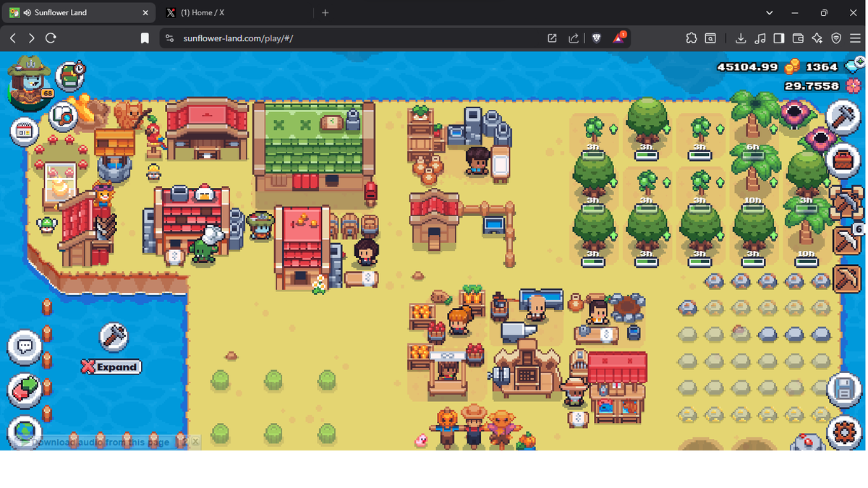Screen dimensions: 868x488
Task: Click the floppy disk save button
Action: pos(843,389)
